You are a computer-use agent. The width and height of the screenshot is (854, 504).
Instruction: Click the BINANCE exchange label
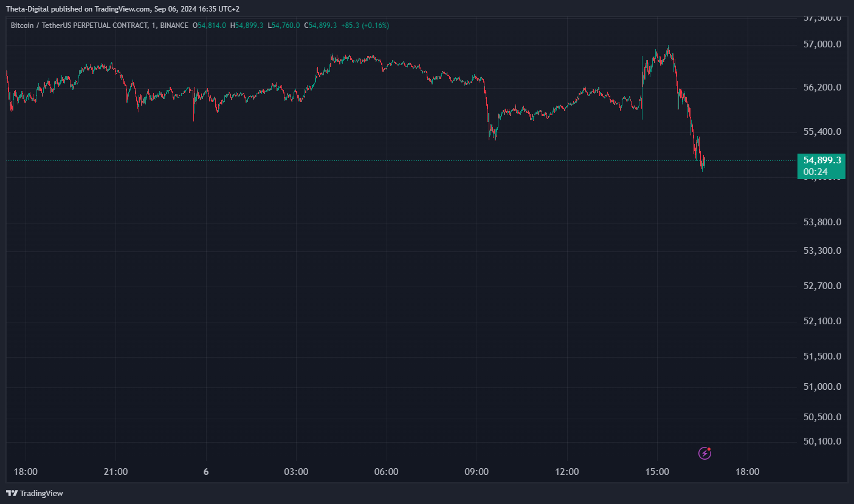[174, 26]
